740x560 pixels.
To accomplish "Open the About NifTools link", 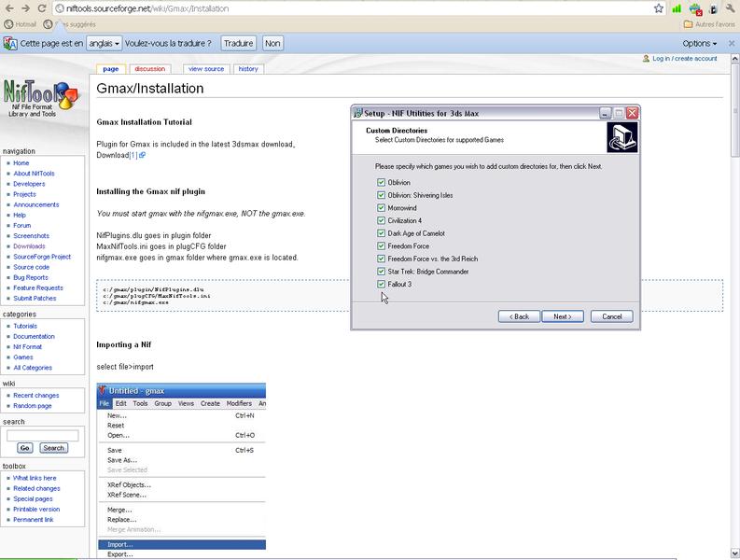I will pyautogui.click(x=34, y=174).
